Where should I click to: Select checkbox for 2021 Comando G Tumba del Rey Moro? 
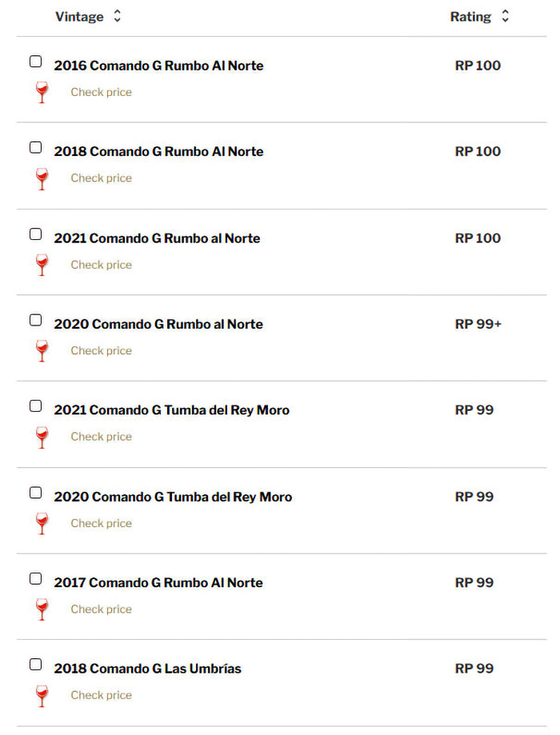coord(35,406)
